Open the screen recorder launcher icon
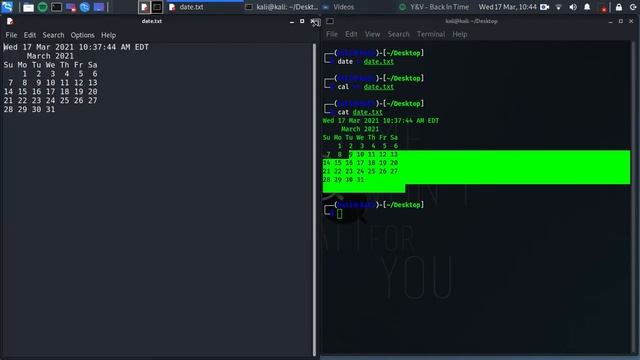The image size is (640, 360). point(71,7)
